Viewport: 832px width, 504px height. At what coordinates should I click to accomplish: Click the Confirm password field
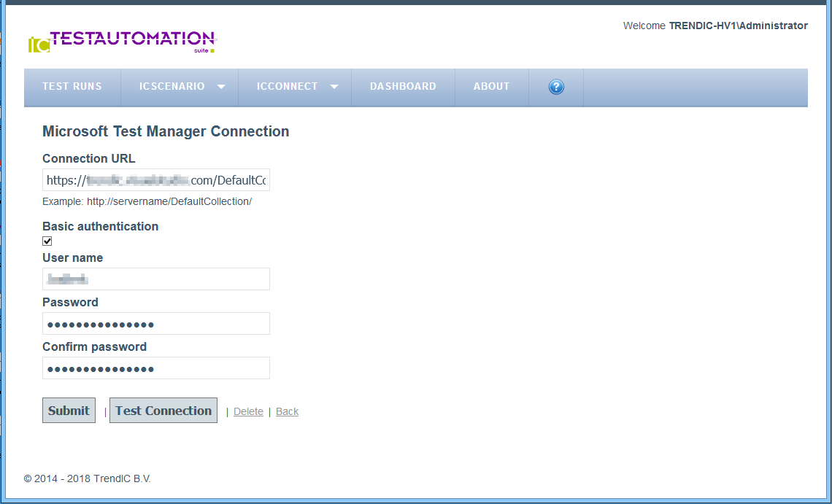tap(155, 368)
